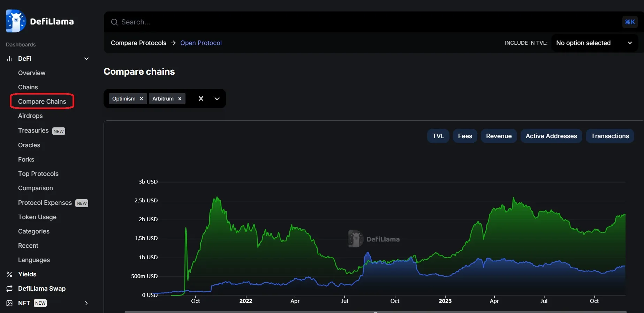Toggle the TVL chart option
This screenshot has width=644, height=313.
(438, 136)
